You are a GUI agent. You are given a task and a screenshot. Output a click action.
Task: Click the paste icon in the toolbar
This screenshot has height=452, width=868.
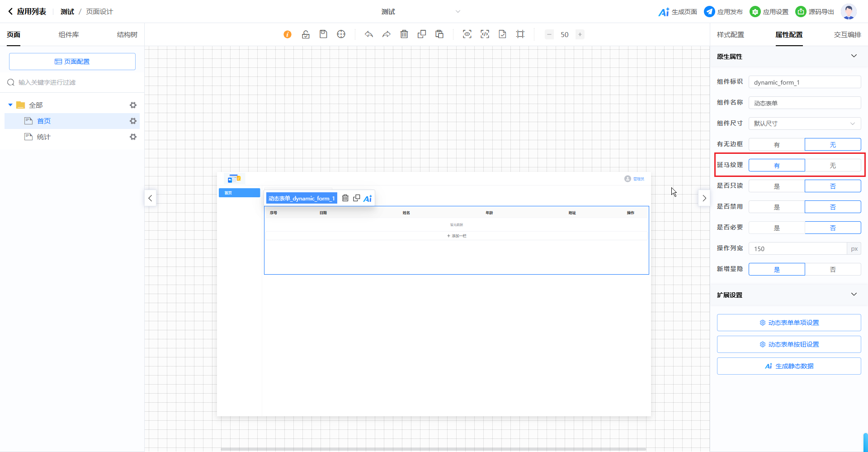(439, 34)
